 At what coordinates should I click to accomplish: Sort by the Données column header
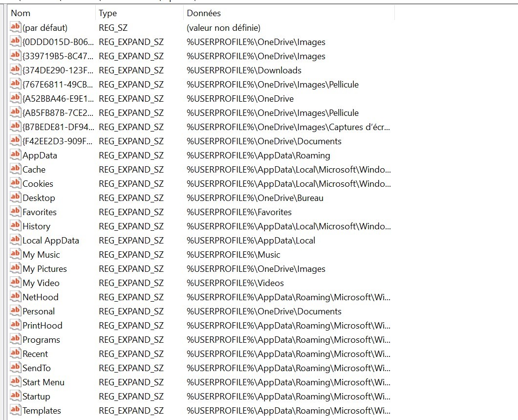tap(289, 13)
